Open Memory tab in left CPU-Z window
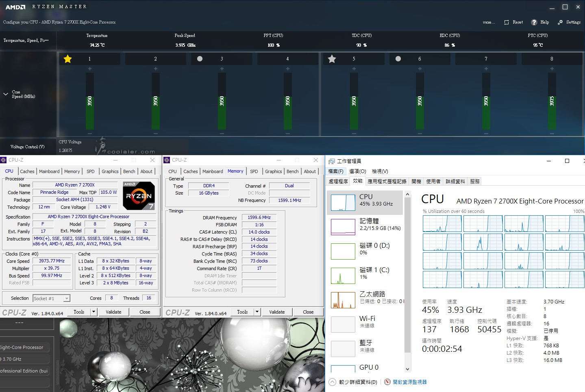Viewport: 585px width, 392px height. point(72,171)
